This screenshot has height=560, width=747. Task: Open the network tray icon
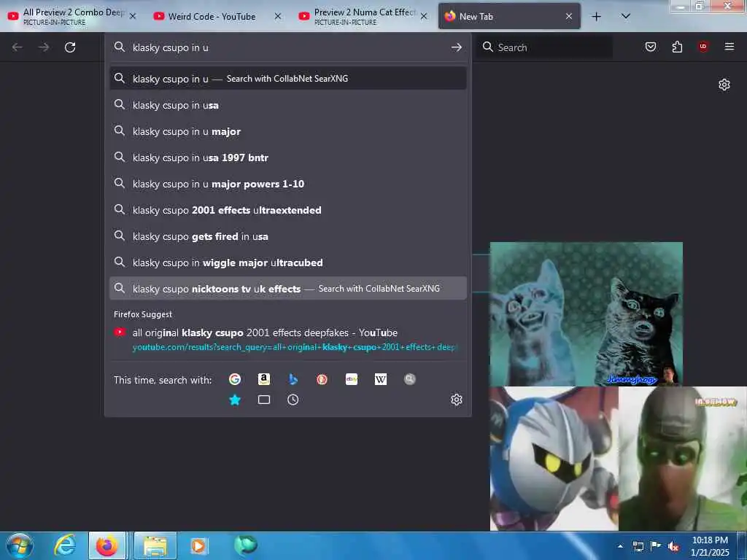point(638,546)
